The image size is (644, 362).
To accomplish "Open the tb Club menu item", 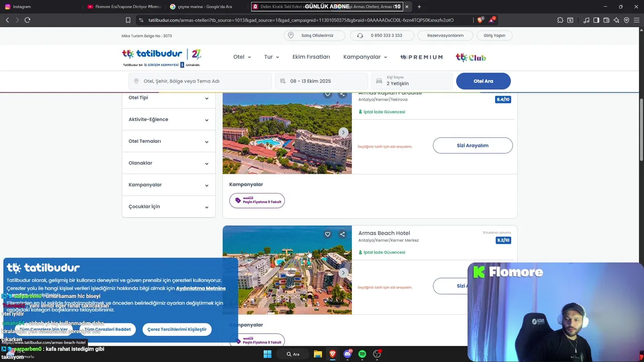I will [x=471, y=57].
